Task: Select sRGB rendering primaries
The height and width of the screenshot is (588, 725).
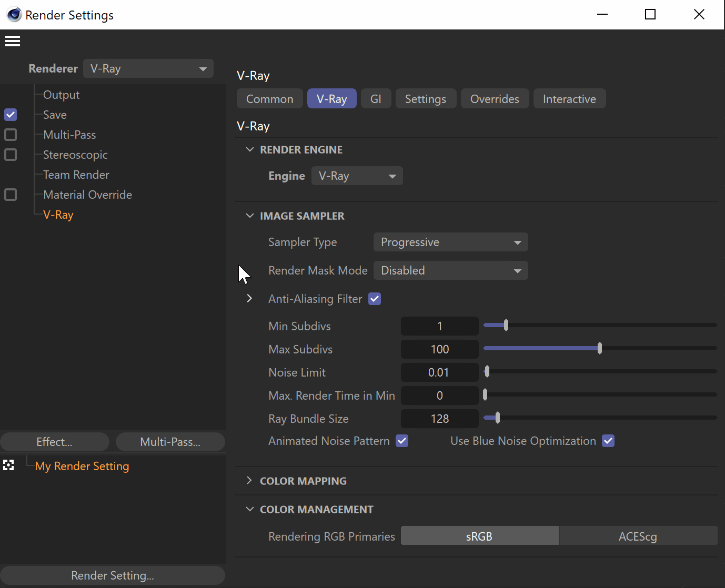Action: click(x=480, y=536)
